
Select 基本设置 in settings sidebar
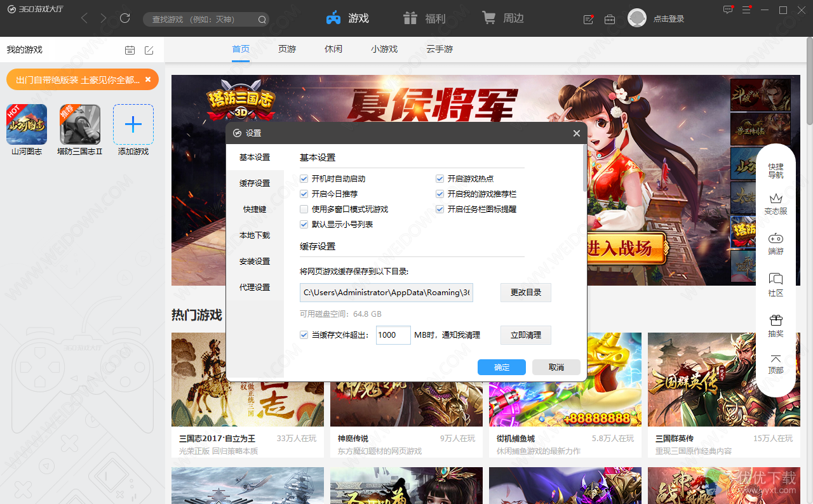pos(255,157)
